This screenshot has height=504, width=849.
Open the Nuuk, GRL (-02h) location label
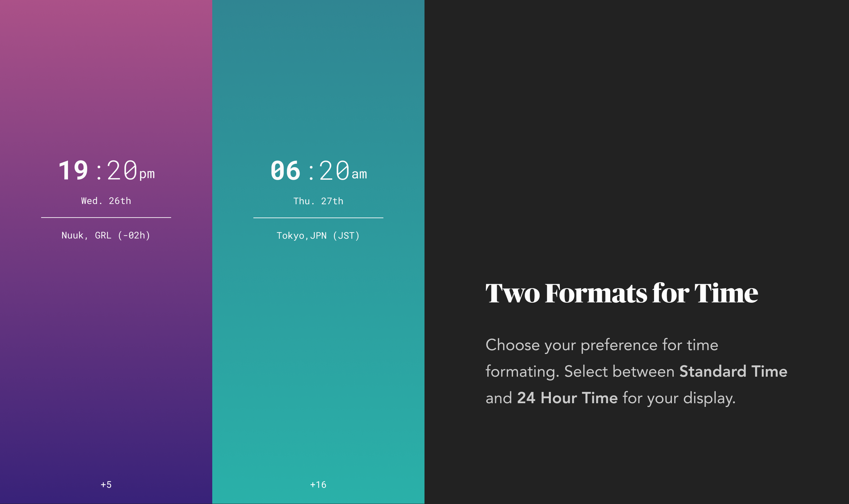106,235
